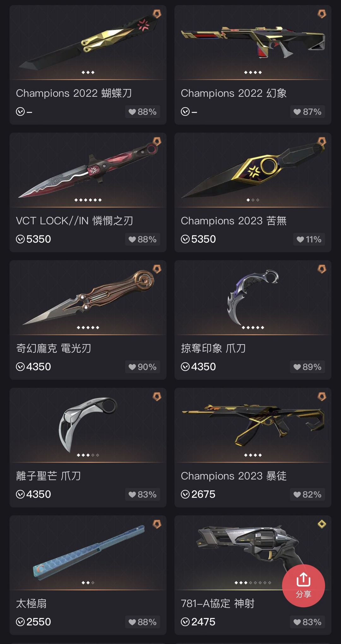Tap the yellow tier badge on 781-A協定 神射

tap(322, 524)
